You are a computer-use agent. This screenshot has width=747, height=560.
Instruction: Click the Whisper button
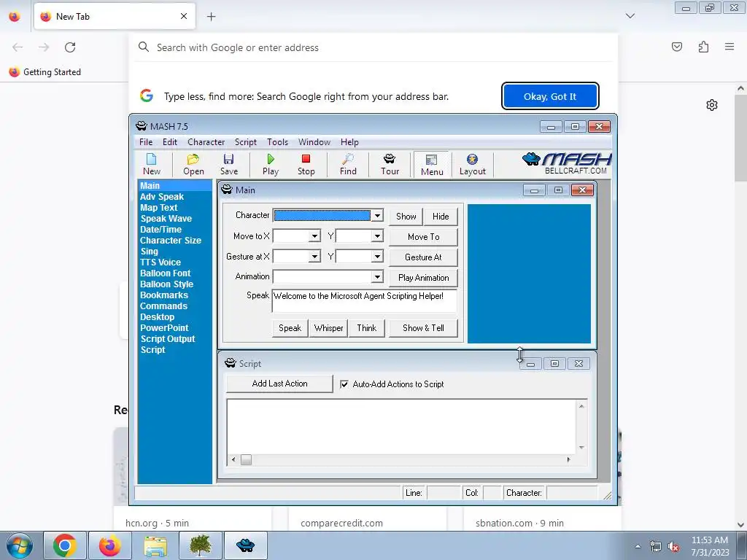[328, 328]
